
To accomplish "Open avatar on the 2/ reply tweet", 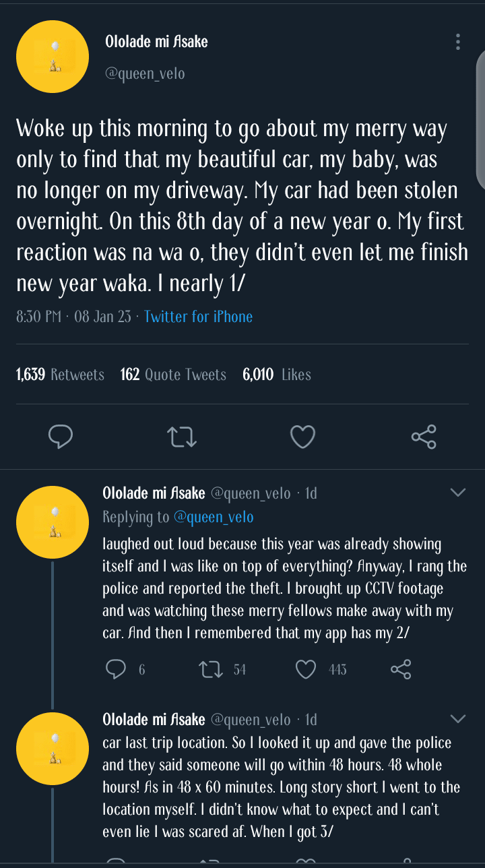I will click(53, 522).
